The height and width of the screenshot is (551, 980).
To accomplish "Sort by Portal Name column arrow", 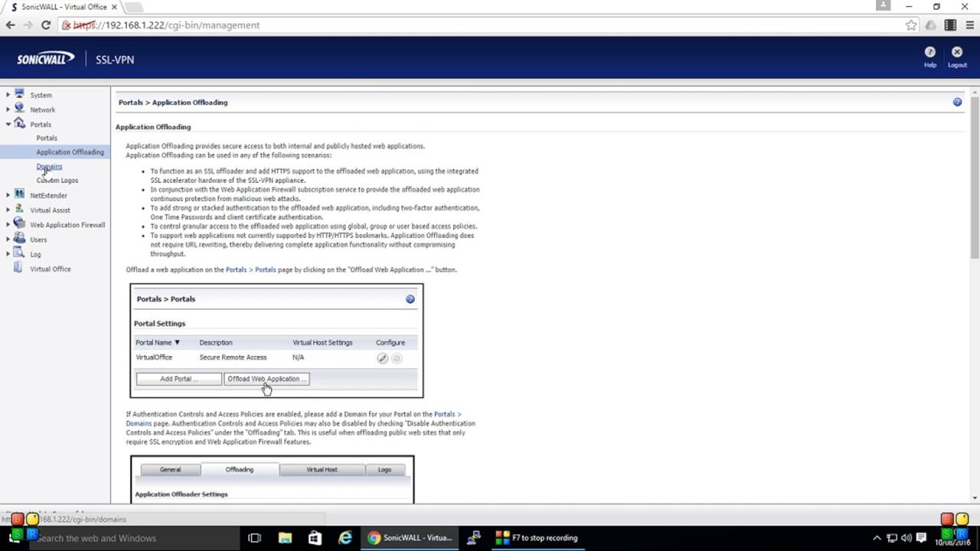I will pyautogui.click(x=177, y=343).
